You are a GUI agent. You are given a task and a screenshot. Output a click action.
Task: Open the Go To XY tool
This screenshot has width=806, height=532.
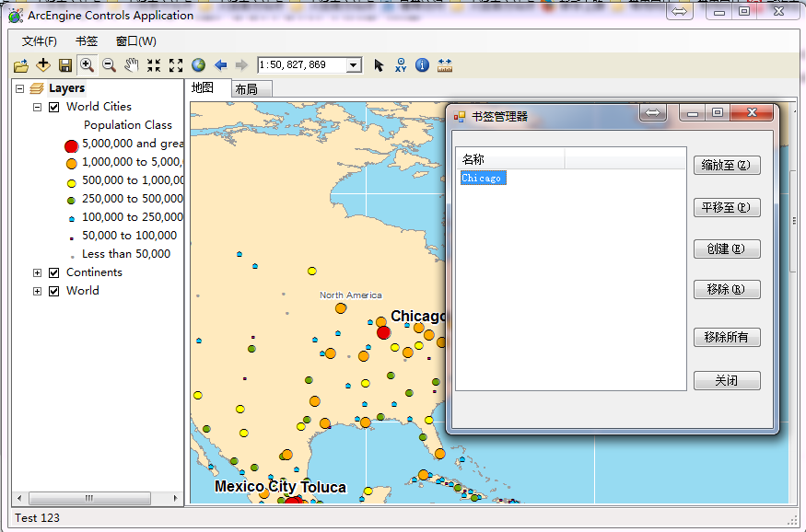tap(401, 65)
